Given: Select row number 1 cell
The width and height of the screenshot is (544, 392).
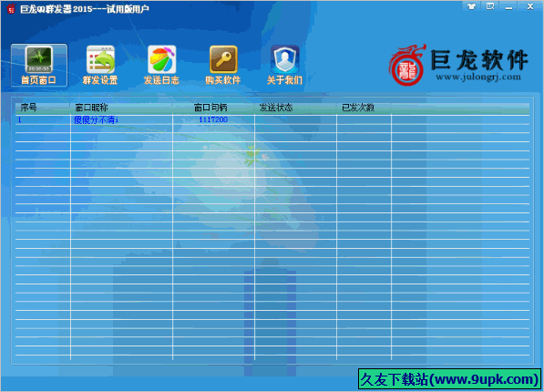Looking at the screenshot, I should pos(43,119).
